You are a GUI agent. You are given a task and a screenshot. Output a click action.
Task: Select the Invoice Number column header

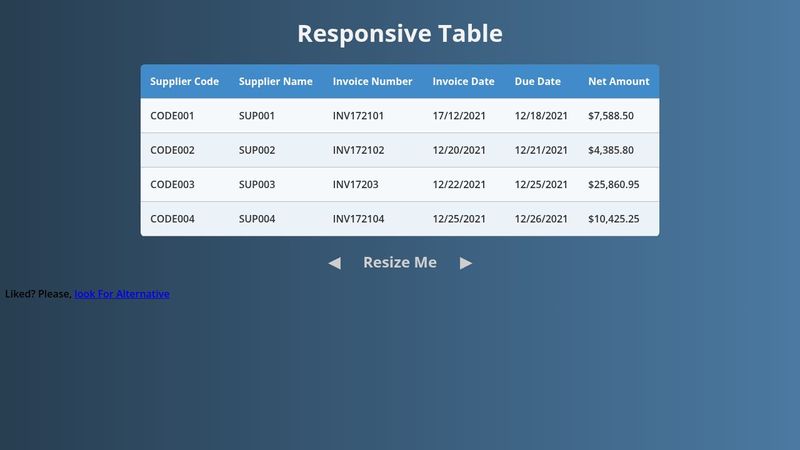pos(372,82)
